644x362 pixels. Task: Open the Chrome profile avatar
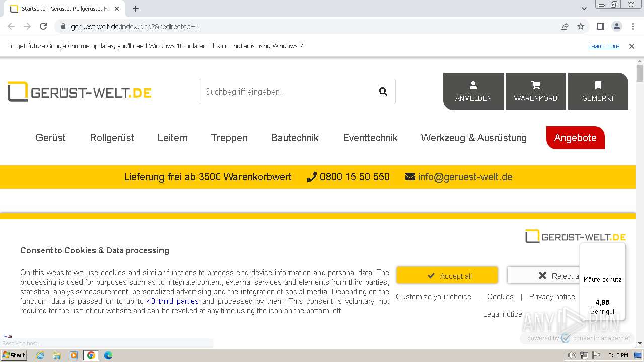[x=617, y=27]
